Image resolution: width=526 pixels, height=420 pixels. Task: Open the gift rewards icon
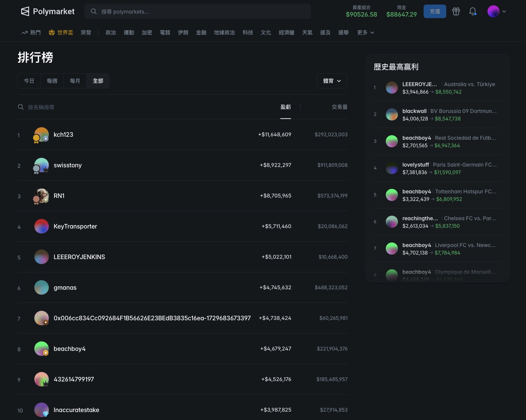point(456,11)
